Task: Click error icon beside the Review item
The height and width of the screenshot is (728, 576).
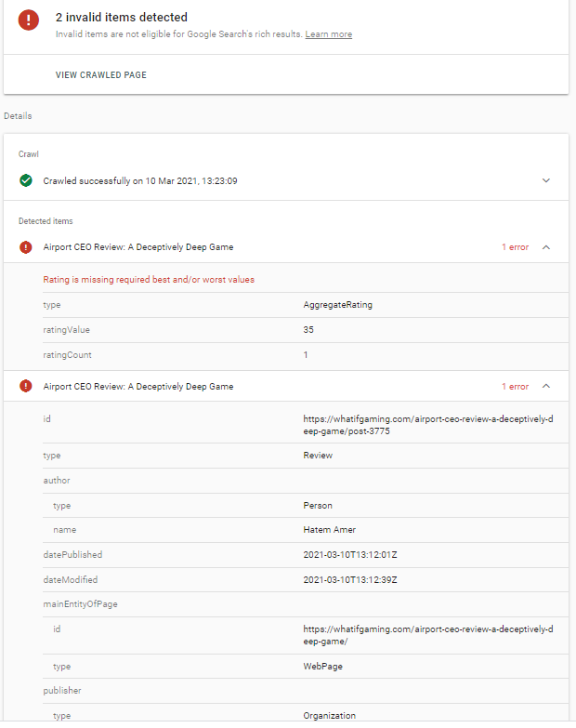Action: (x=26, y=386)
